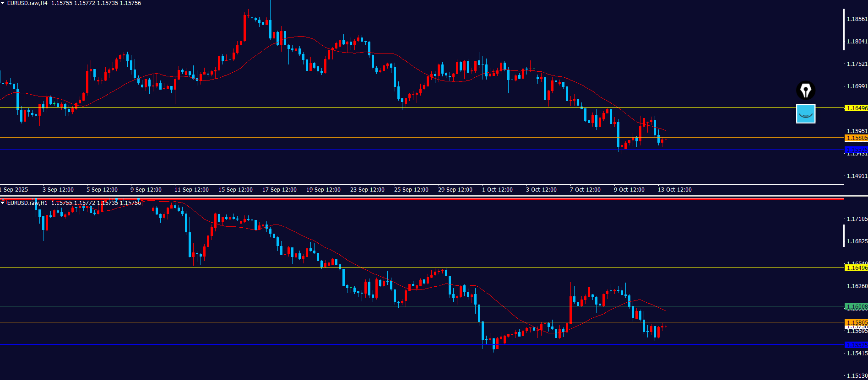Click the blue smiley face icon
868x380 pixels.
pyautogui.click(x=805, y=114)
